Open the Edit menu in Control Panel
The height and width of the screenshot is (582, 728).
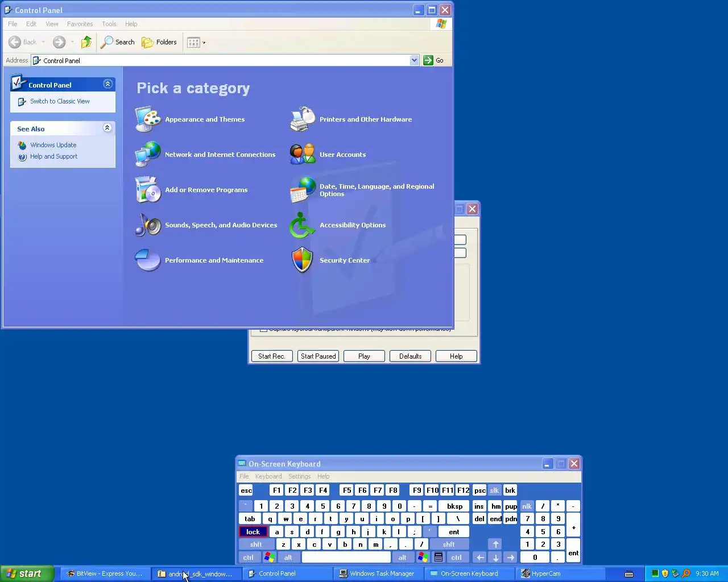(31, 24)
